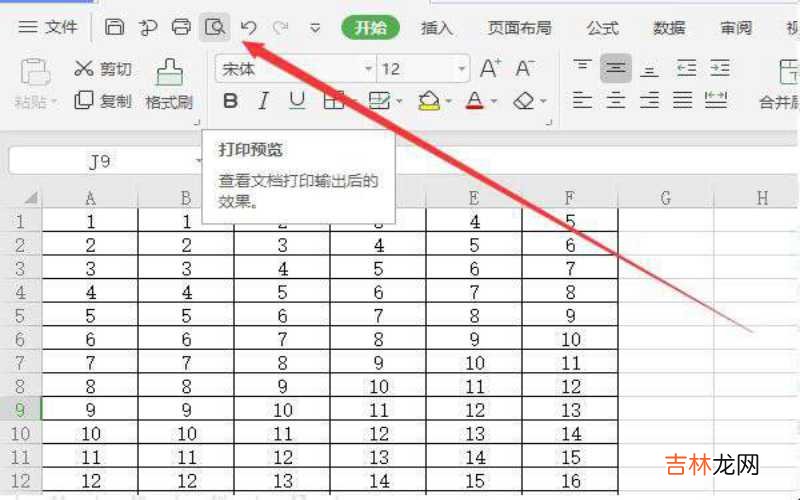Click the Increase Indent icon
This screenshot has height=500, width=800.
[x=719, y=68]
